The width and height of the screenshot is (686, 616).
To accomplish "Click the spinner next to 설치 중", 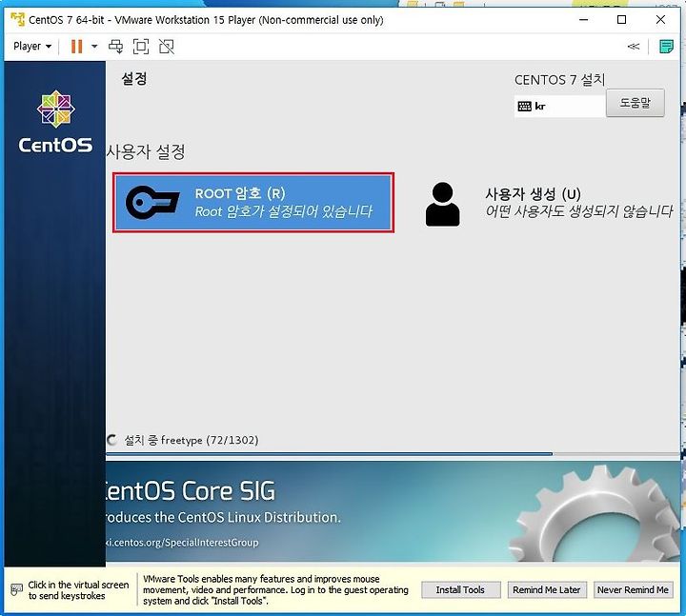I will [112, 440].
